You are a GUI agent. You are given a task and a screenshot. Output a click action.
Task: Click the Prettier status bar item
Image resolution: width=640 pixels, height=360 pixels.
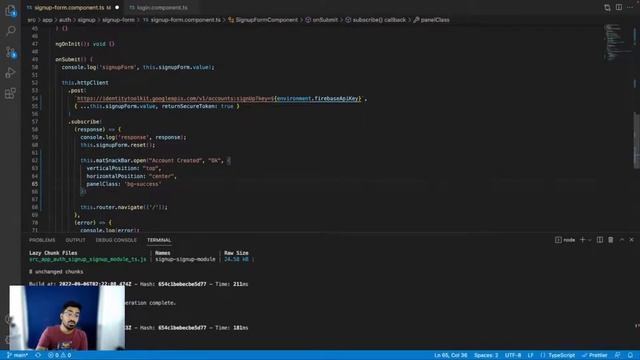click(x=595, y=355)
